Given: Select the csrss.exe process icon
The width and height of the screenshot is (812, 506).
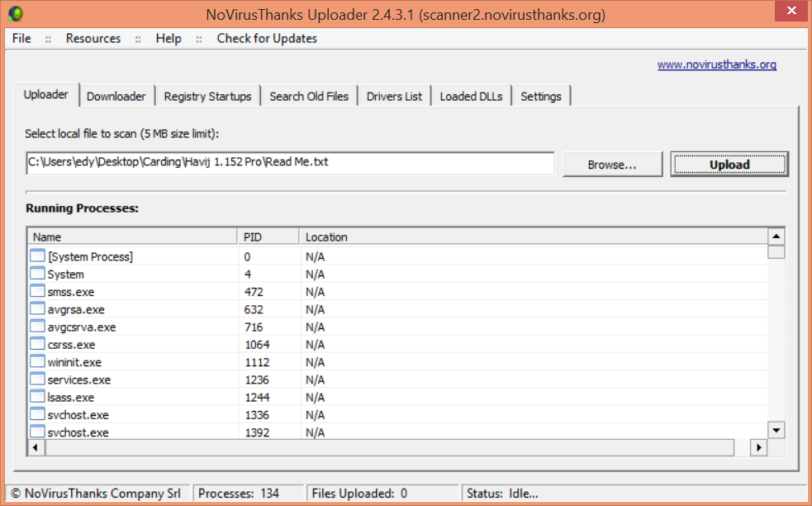Looking at the screenshot, I should point(37,344).
